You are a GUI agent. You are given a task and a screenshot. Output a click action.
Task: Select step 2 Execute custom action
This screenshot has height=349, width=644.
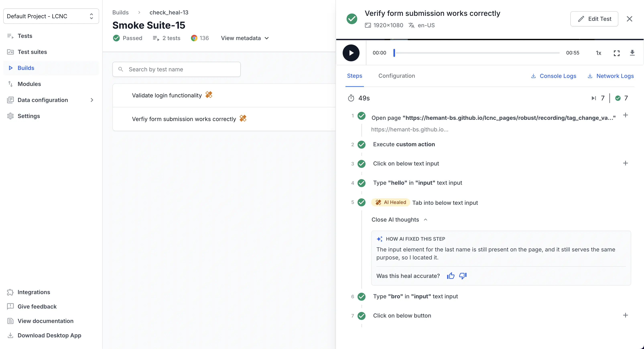coord(404,144)
